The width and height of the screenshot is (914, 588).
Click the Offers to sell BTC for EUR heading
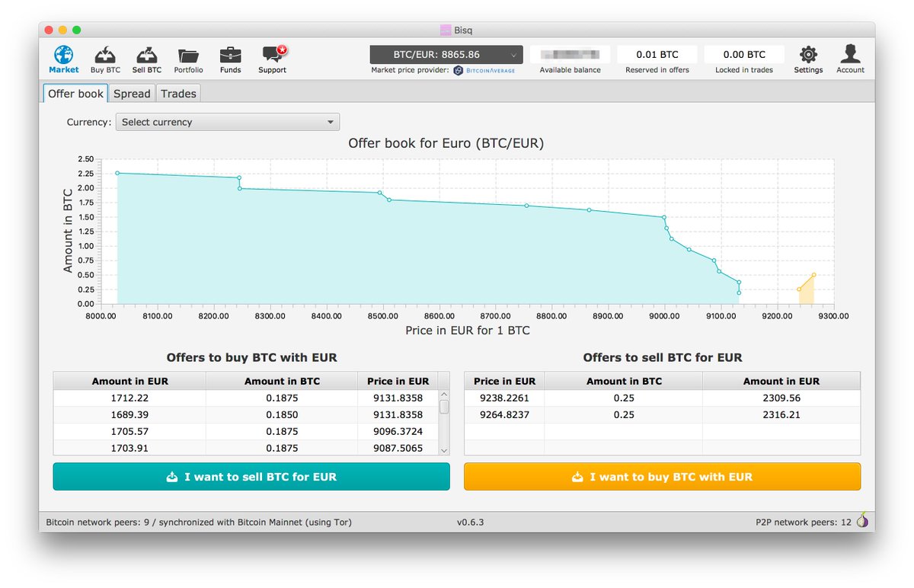[x=662, y=357]
